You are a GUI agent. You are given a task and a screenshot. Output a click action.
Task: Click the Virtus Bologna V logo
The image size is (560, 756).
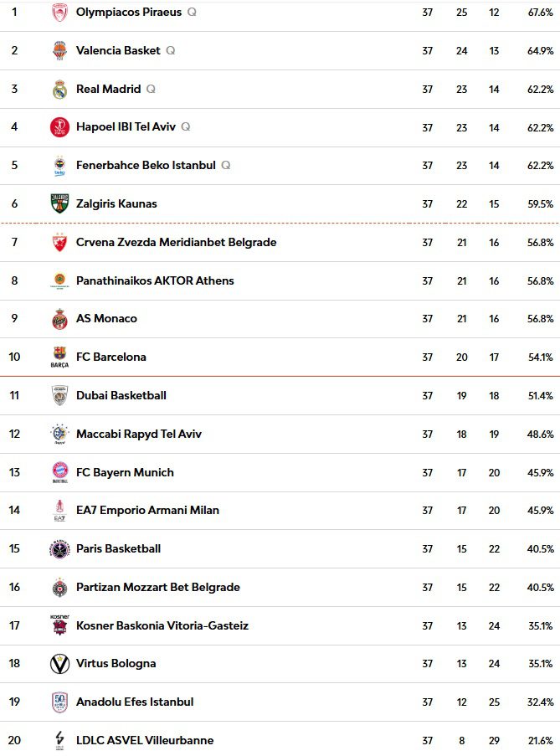click(59, 664)
